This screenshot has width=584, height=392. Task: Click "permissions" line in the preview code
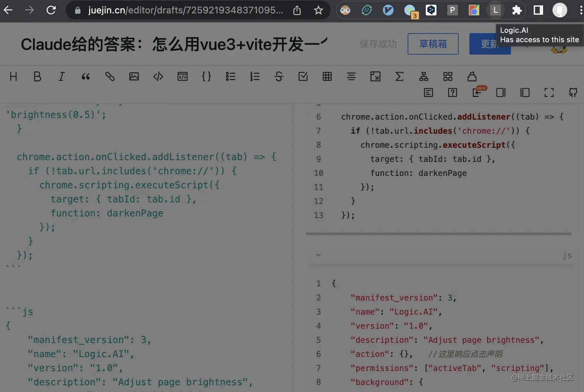[x=452, y=368]
